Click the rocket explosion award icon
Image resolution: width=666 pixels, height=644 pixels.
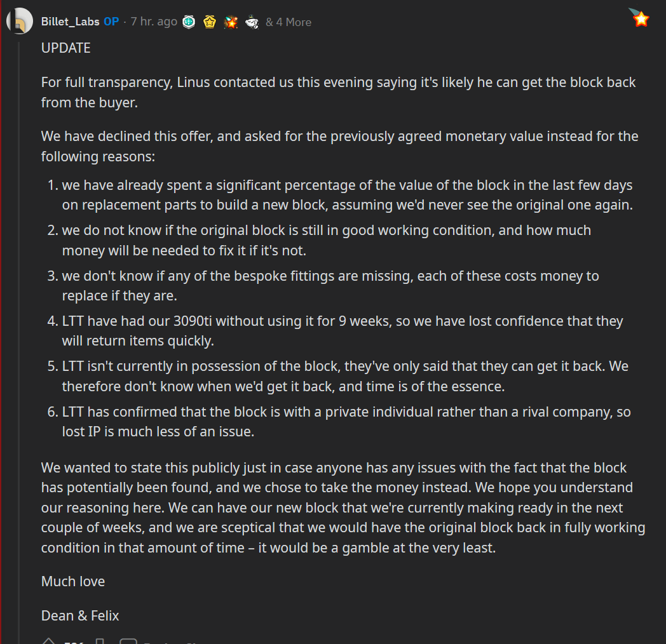coord(231,22)
